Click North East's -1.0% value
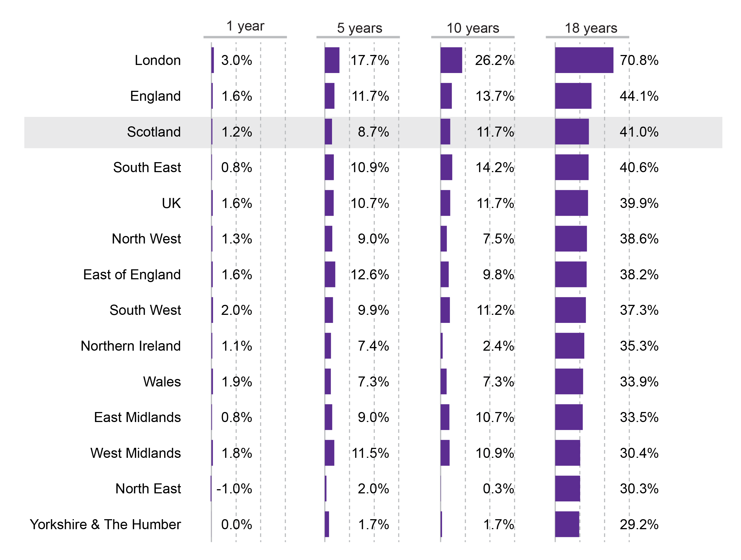Viewport: 741px width, 560px height. (x=234, y=489)
